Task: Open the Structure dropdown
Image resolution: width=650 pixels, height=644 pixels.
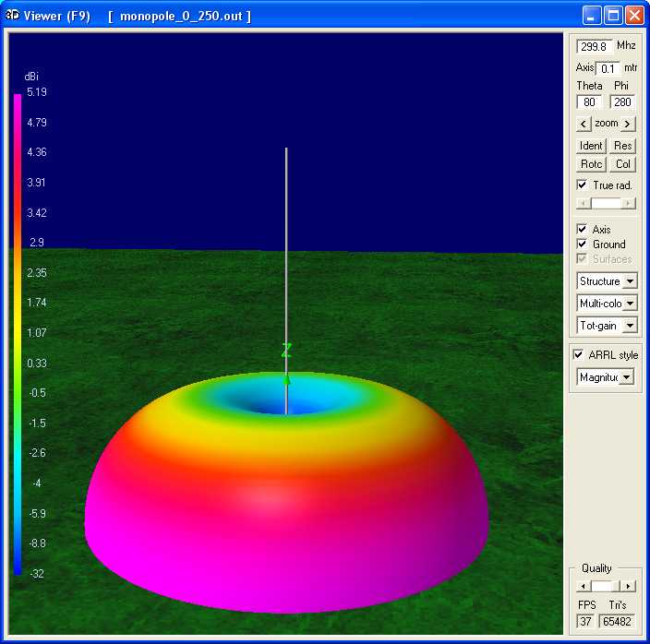Action: [x=630, y=281]
